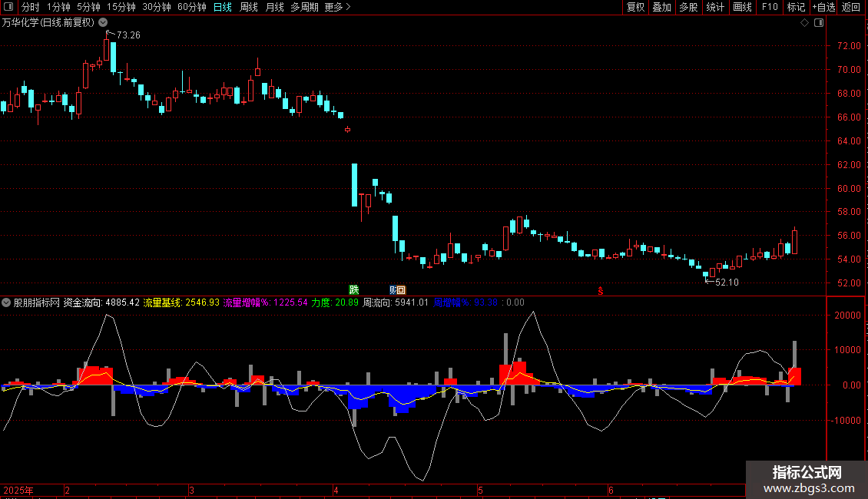
Task: Click the 20000 indicator axis label
Action: [x=847, y=316]
